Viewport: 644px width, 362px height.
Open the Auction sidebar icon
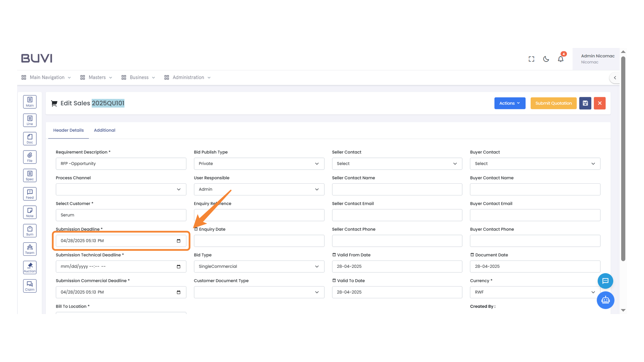click(30, 267)
